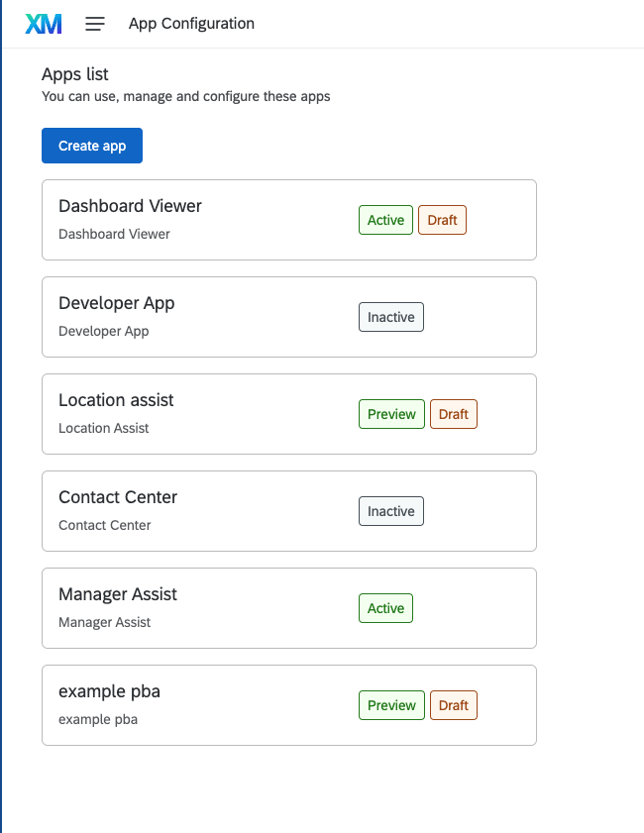The height and width of the screenshot is (833, 644).
Task: Click the Inactive badge on Contact Center
Action: [391, 511]
